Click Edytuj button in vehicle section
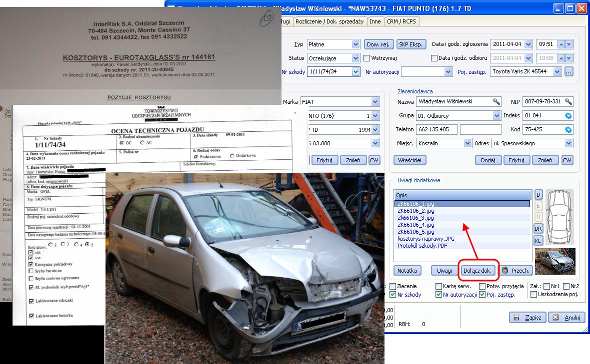 [x=324, y=160]
